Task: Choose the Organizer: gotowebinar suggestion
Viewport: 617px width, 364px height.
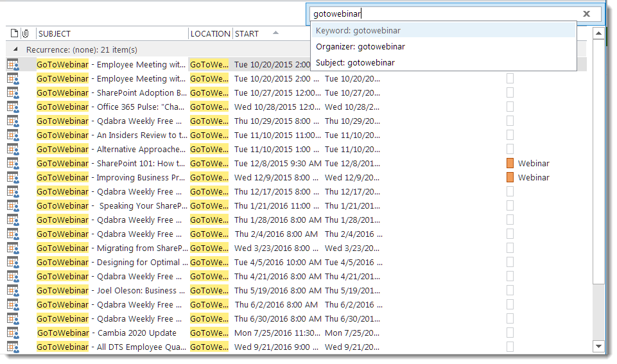Action: point(360,46)
